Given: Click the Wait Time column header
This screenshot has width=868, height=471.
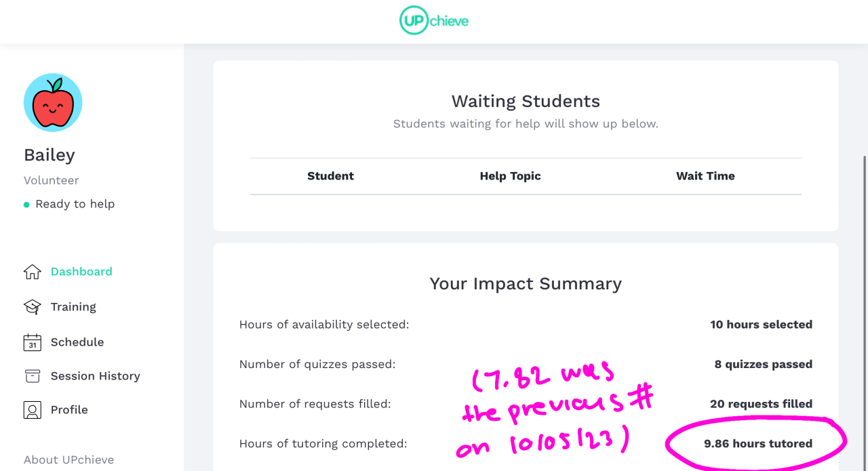Looking at the screenshot, I should 705,176.
